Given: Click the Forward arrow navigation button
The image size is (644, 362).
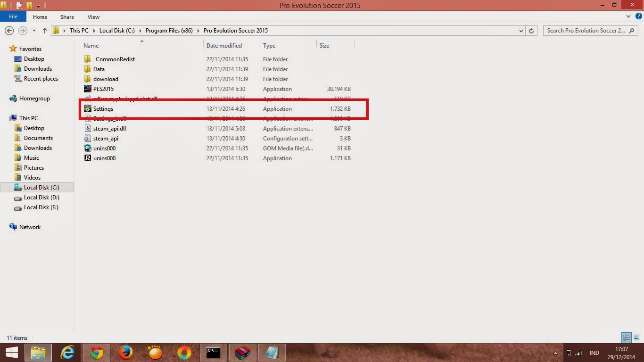Looking at the screenshot, I should tap(22, 31).
